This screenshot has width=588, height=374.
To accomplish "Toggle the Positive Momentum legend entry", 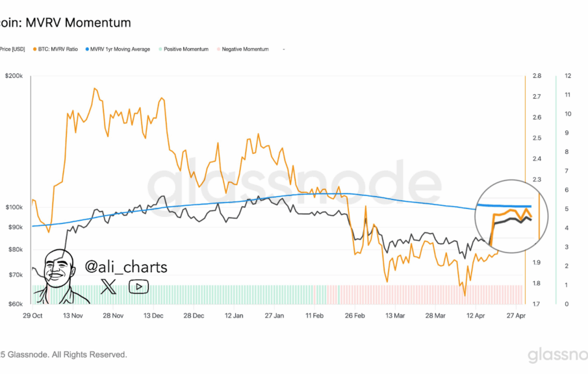I will tap(186, 49).
